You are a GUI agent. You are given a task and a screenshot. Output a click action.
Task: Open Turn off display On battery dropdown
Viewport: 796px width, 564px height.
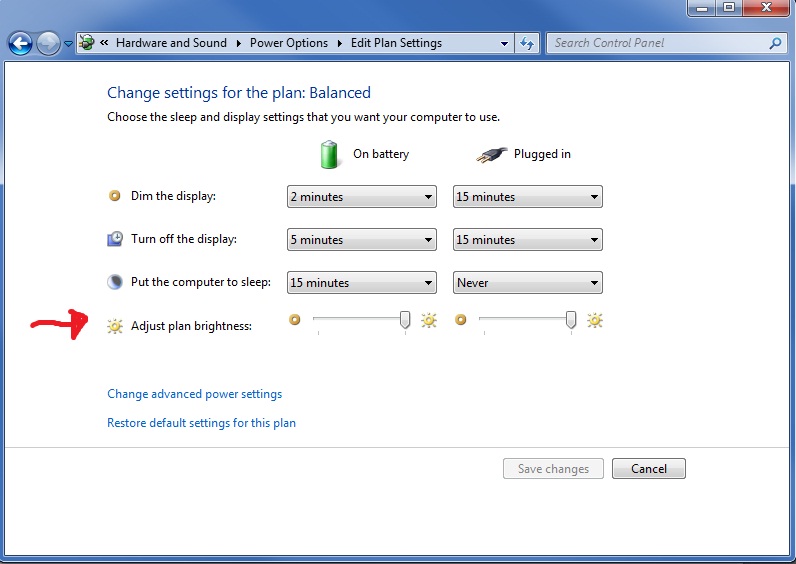point(361,240)
